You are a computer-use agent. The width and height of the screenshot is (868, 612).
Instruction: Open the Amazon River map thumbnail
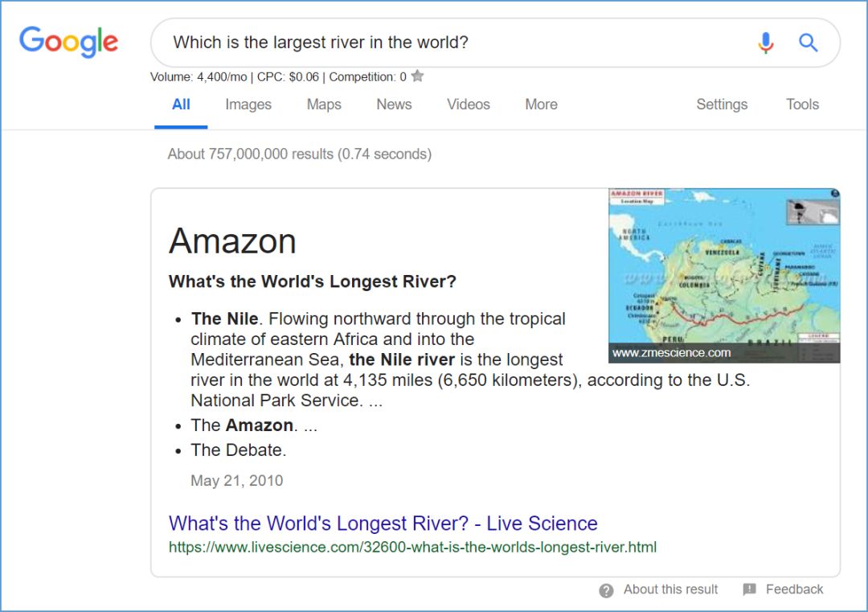724,275
